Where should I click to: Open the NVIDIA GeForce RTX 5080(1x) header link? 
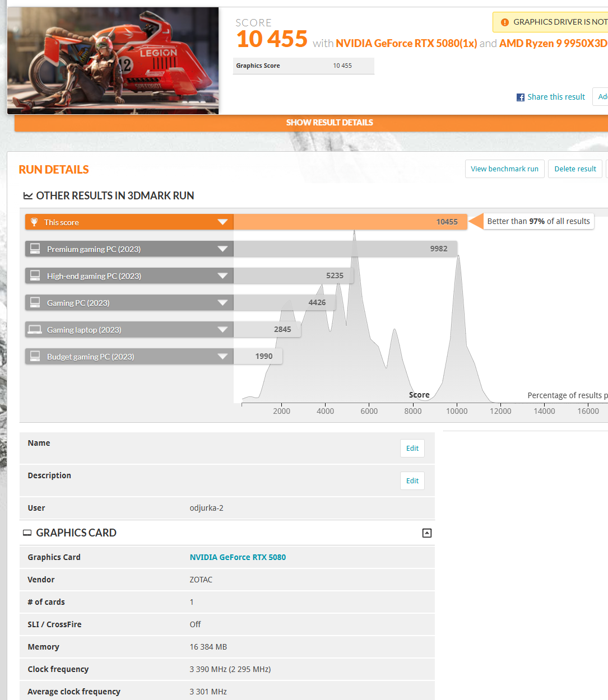point(406,43)
